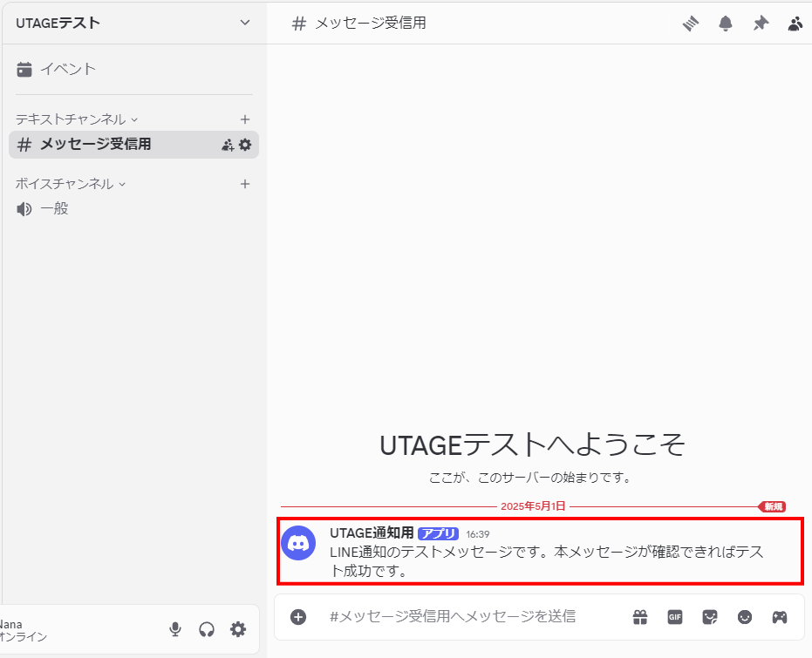Click the Nana user profile area

24,630
